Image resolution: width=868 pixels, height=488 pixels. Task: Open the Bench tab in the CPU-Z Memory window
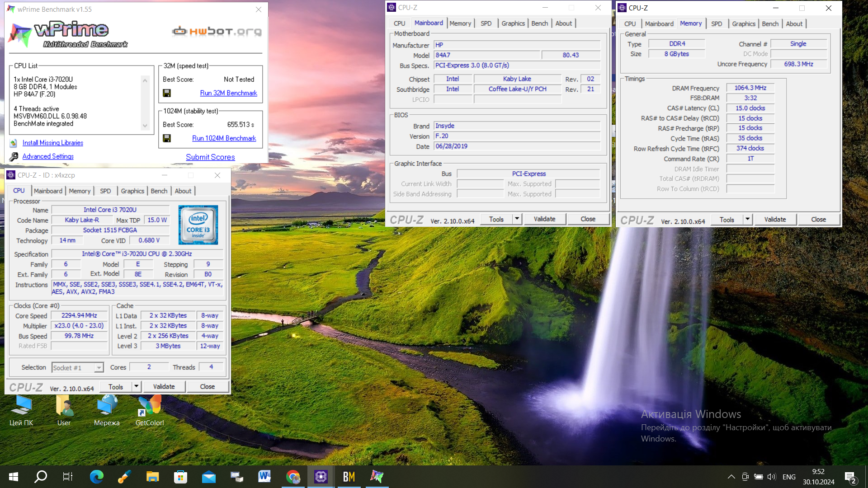(x=770, y=24)
